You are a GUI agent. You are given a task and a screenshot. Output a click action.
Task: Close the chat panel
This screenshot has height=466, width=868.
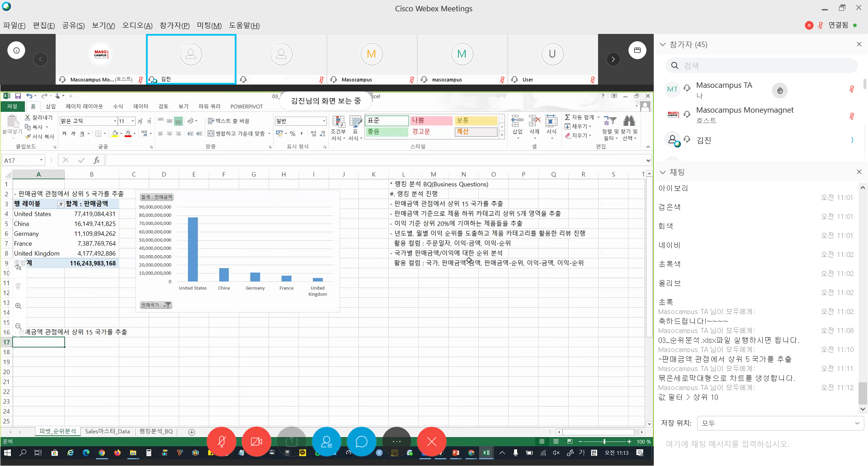[859, 172]
